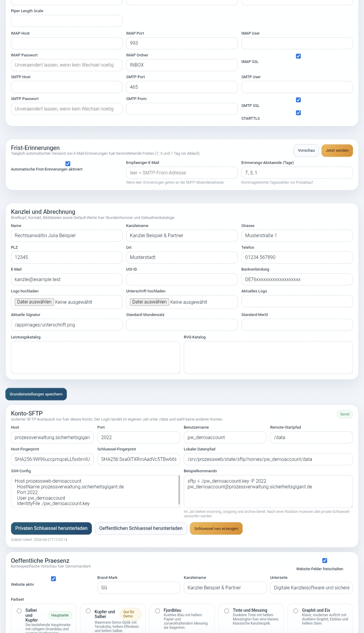This screenshot has width=364, height=633.
Task: Toggle Website-Felder freischalten checkbox
Action: click(325, 560)
